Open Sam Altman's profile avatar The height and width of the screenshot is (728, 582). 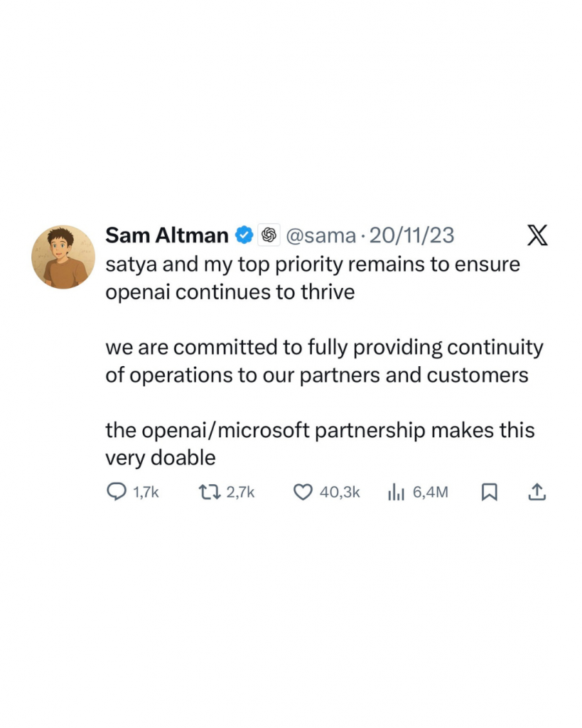[63, 257]
